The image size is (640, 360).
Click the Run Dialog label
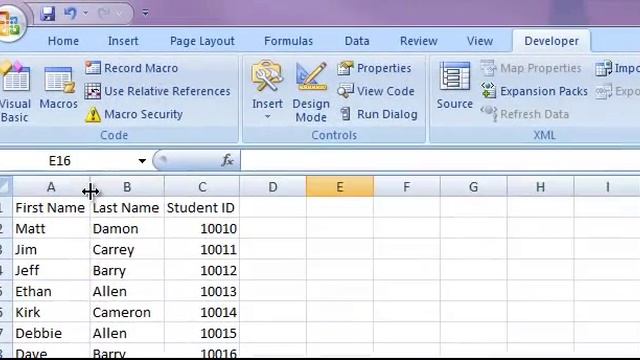[387, 114]
